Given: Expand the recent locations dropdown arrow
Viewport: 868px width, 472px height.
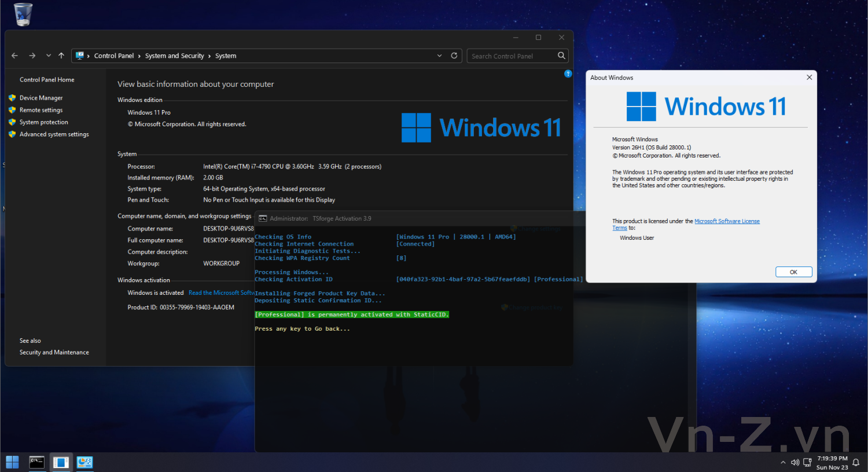Looking at the screenshot, I should [x=48, y=56].
